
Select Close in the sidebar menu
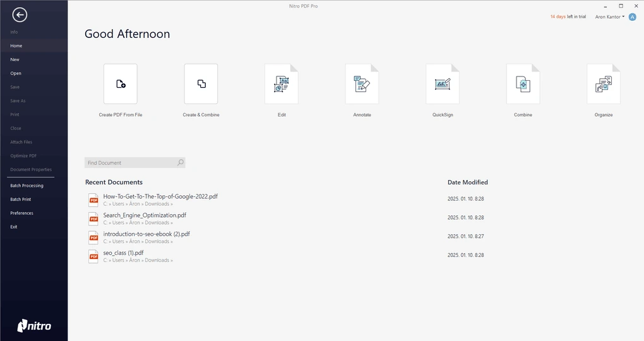pyautogui.click(x=16, y=128)
